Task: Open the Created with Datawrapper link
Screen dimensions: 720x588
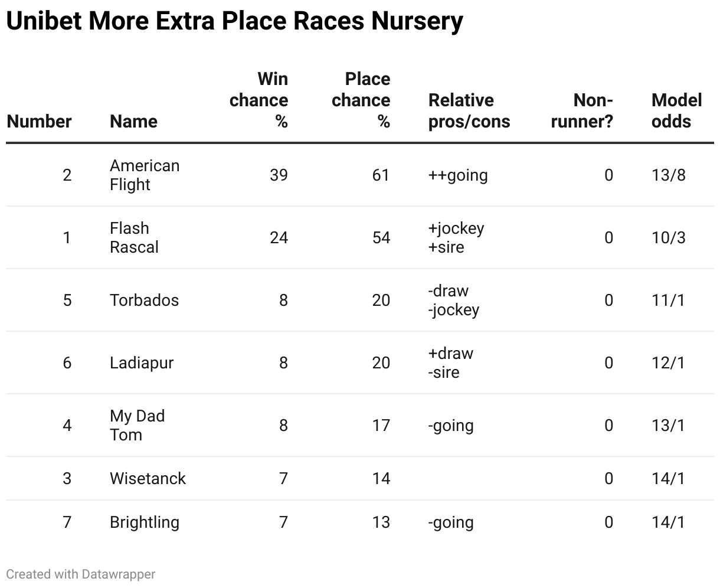Action: click(81, 574)
